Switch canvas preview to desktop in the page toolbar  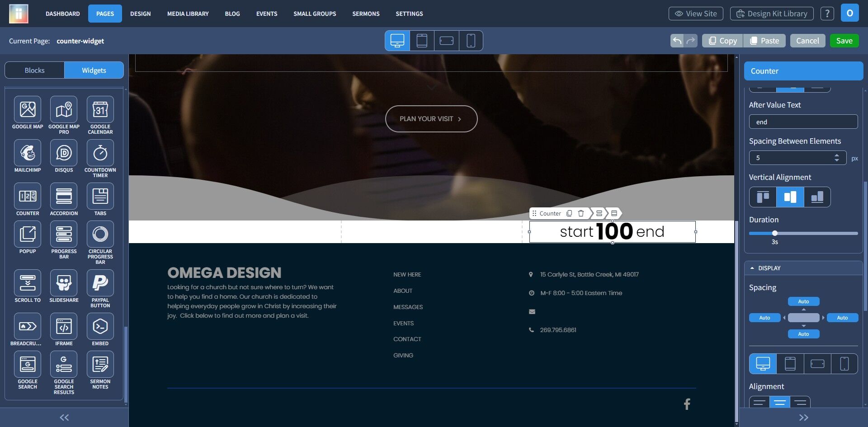tap(397, 41)
